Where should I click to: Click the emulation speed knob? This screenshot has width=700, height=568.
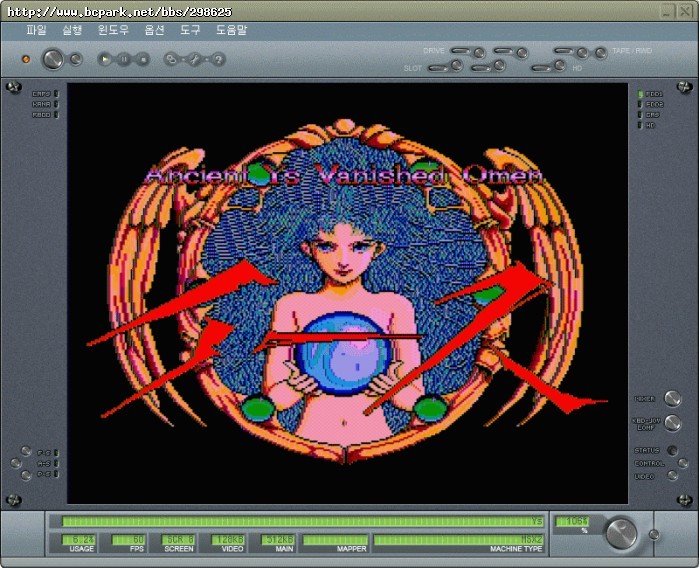(621, 533)
